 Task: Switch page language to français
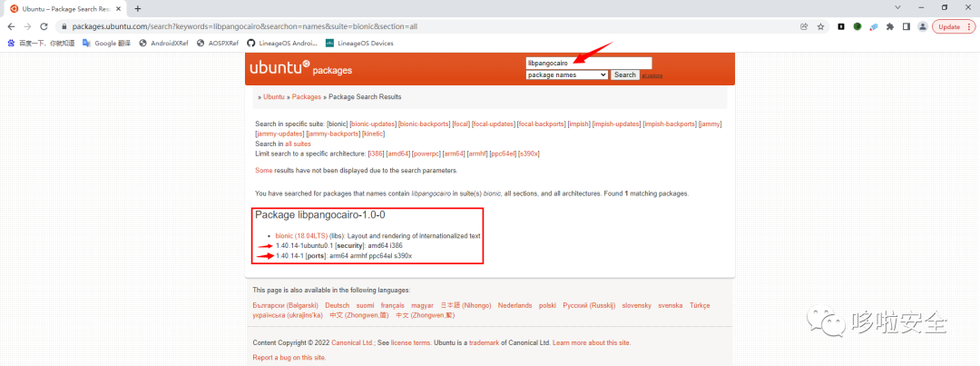(x=393, y=305)
